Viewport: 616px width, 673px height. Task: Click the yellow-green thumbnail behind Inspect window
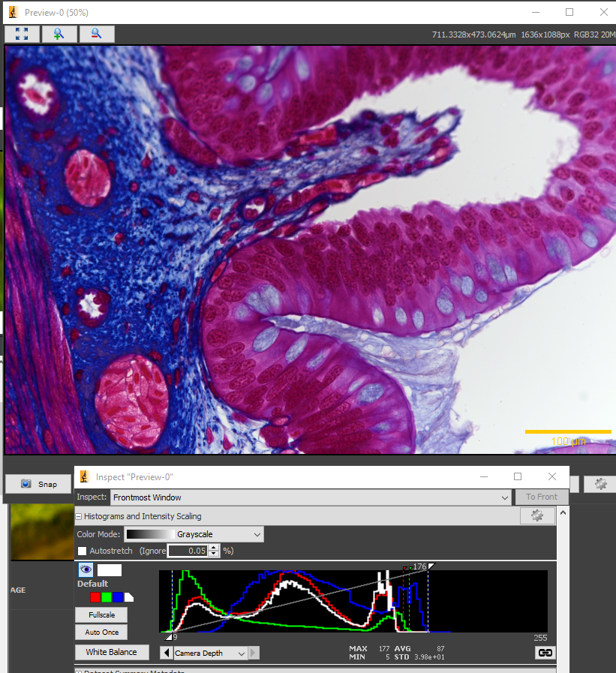42,532
